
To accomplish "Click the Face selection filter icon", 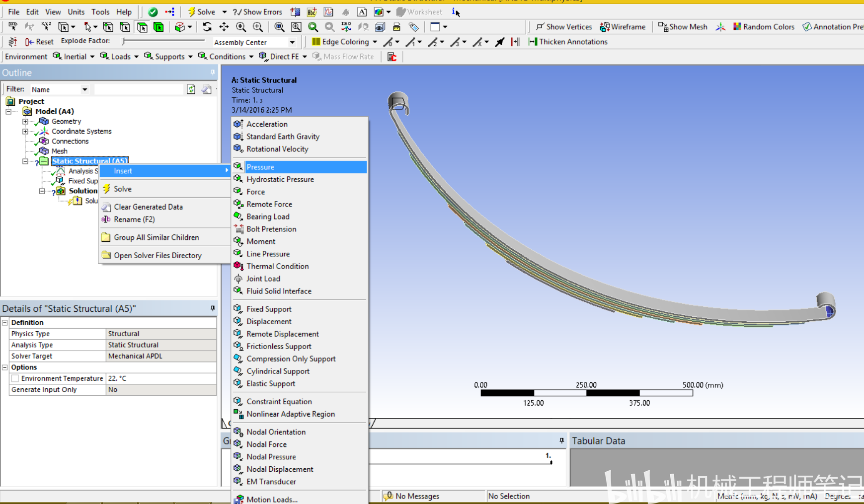I will 142,27.
